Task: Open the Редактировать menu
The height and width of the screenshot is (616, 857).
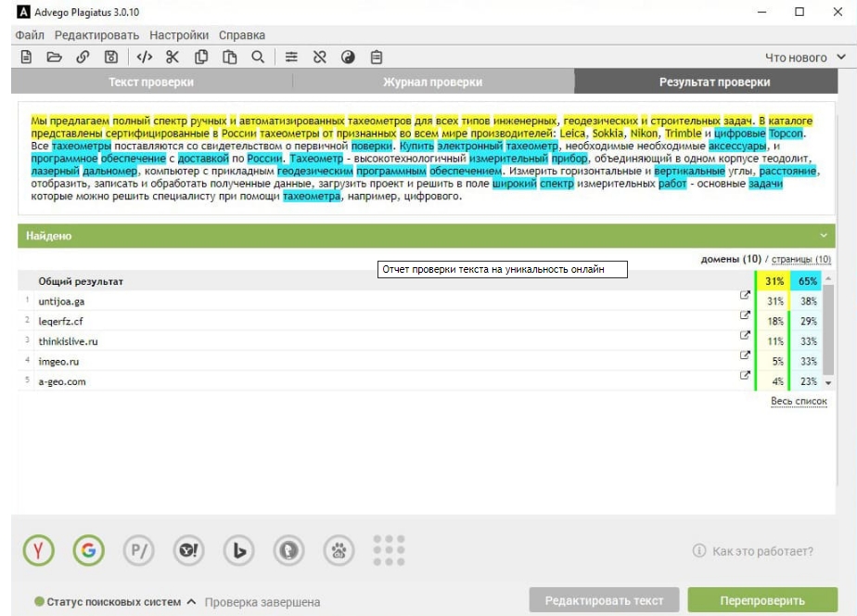Action: coord(96,35)
